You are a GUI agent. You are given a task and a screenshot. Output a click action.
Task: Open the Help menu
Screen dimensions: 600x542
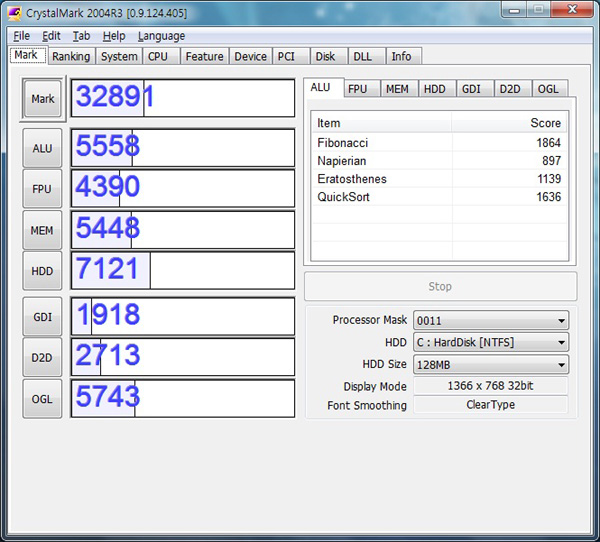114,36
